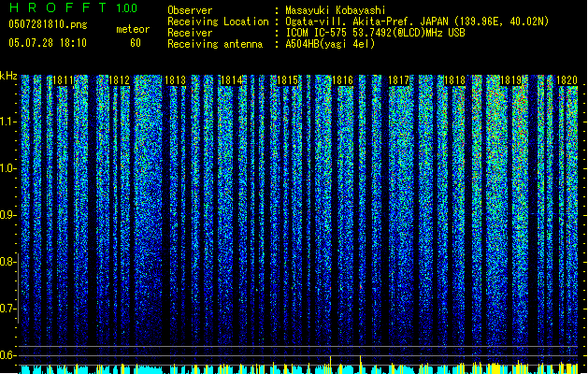Click the HROFFT 1.0.0 title text
Viewport: 588px width, 374px height.
[x=73, y=7]
